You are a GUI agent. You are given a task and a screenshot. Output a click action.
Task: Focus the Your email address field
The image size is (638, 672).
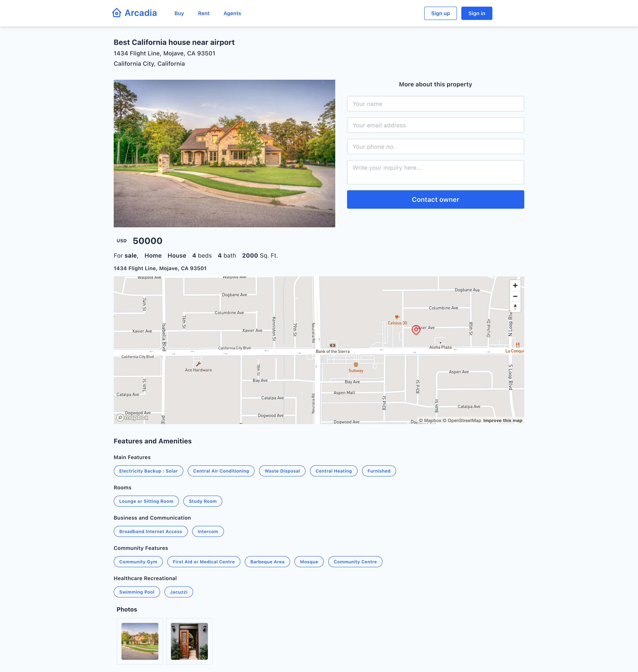[435, 125]
